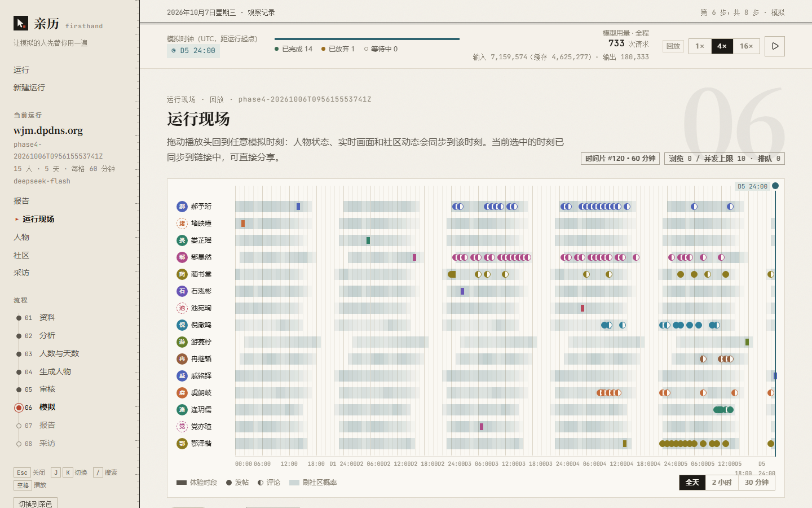Click 鄢泽格's avatar icon

pos(182,444)
